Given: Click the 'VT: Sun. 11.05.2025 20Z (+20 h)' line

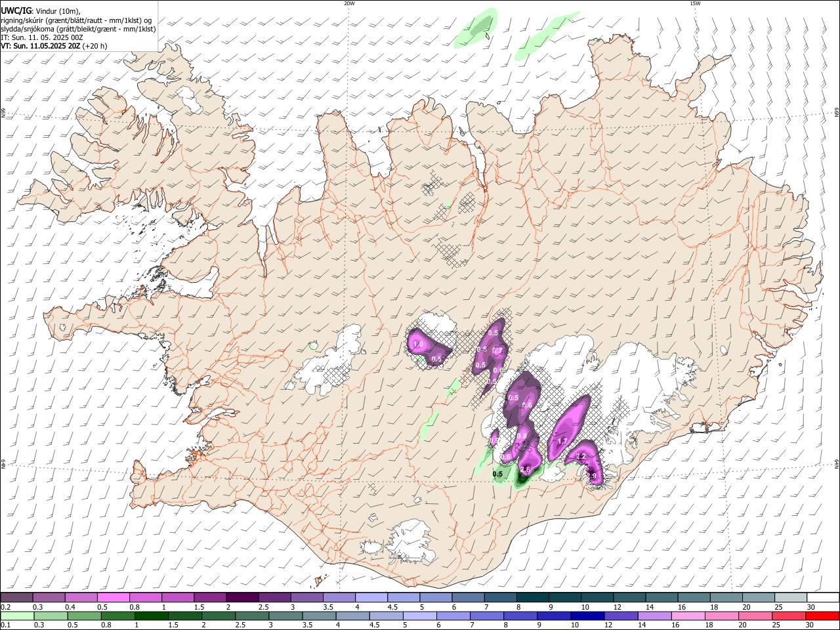Looking at the screenshot, I should coord(54,46).
